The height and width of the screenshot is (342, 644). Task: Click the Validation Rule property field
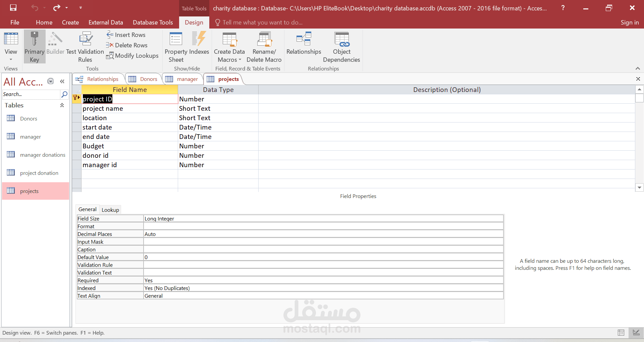(323, 265)
